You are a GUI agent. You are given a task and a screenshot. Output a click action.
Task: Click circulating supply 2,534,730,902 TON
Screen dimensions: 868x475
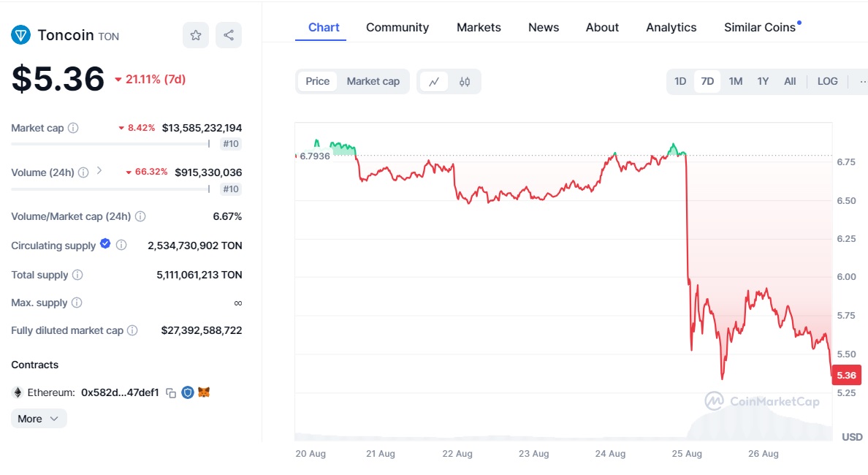pos(195,246)
